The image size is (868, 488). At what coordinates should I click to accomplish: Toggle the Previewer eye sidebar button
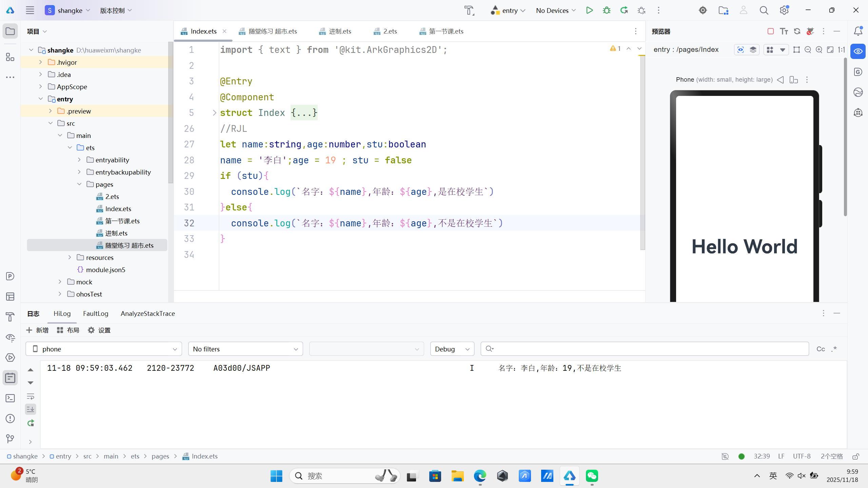[858, 52]
